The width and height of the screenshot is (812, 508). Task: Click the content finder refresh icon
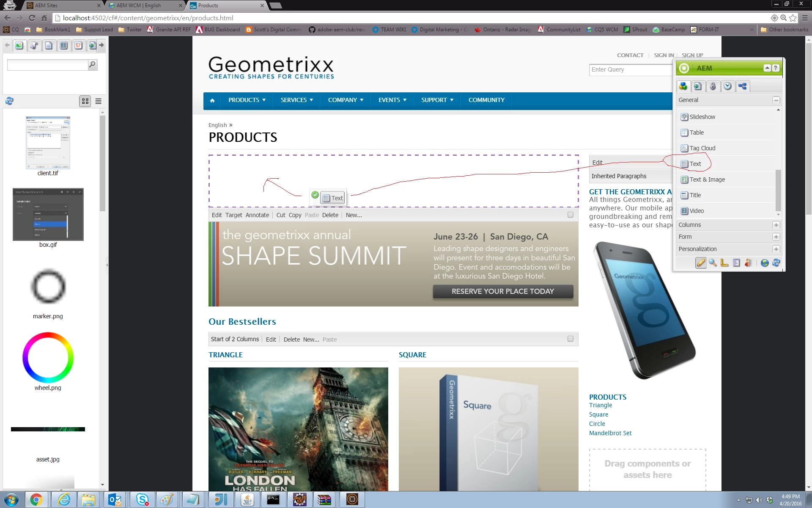(x=9, y=101)
